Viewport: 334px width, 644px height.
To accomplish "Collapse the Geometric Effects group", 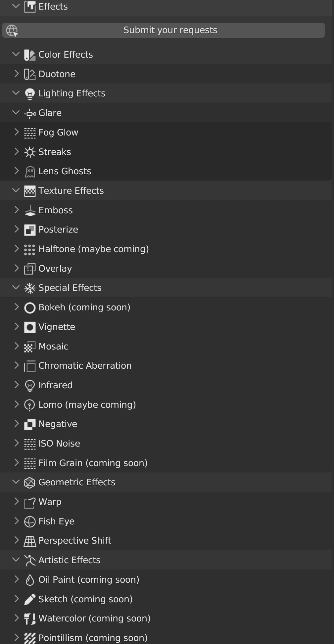I will [x=16, y=482].
